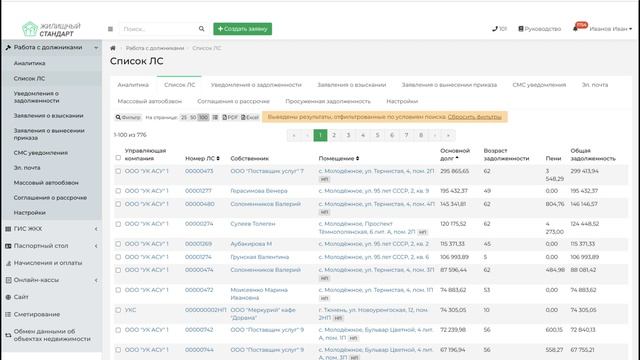The image size is (640, 360).
Task: Sort by Номер ЛС column arrows
Action: [218, 158]
